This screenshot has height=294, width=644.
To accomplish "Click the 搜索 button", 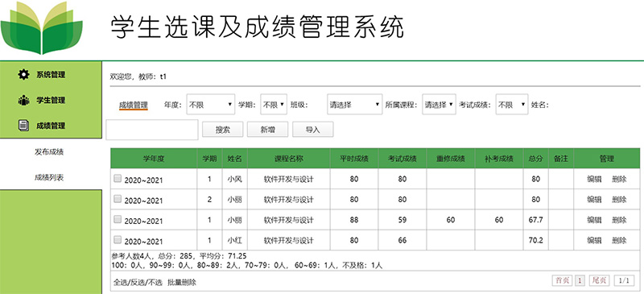I will point(223,130).
